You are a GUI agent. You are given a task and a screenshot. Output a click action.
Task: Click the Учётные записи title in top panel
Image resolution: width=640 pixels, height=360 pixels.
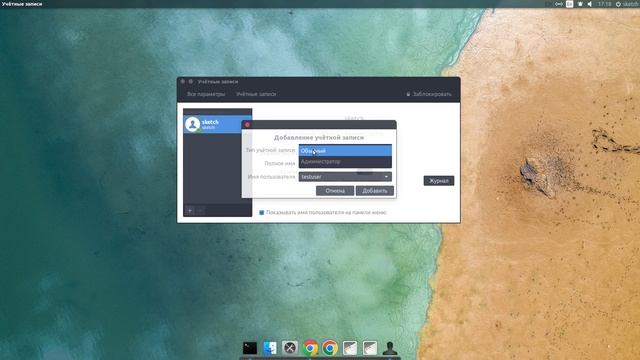click(22, 4)
